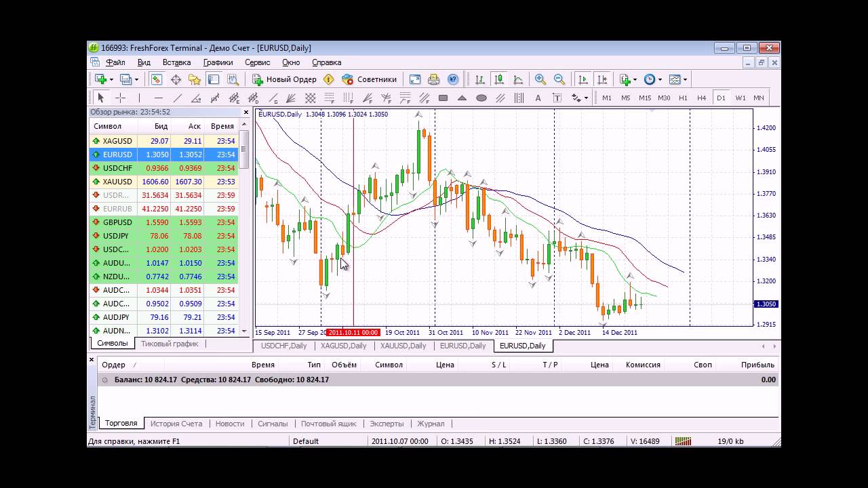
Task: Toggle the Terminal panel icon
Action: [214, 79]
